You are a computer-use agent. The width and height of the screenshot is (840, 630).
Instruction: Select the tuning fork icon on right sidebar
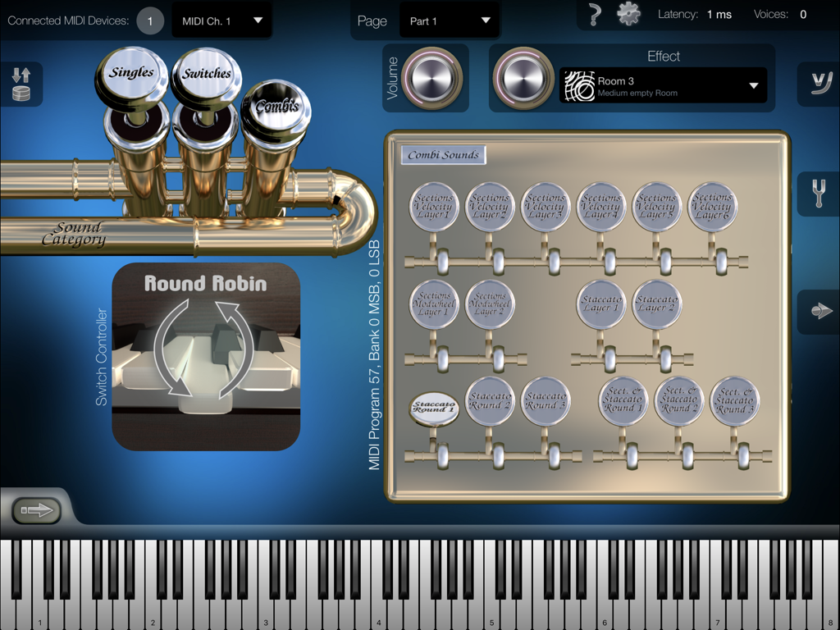point(817,194)
